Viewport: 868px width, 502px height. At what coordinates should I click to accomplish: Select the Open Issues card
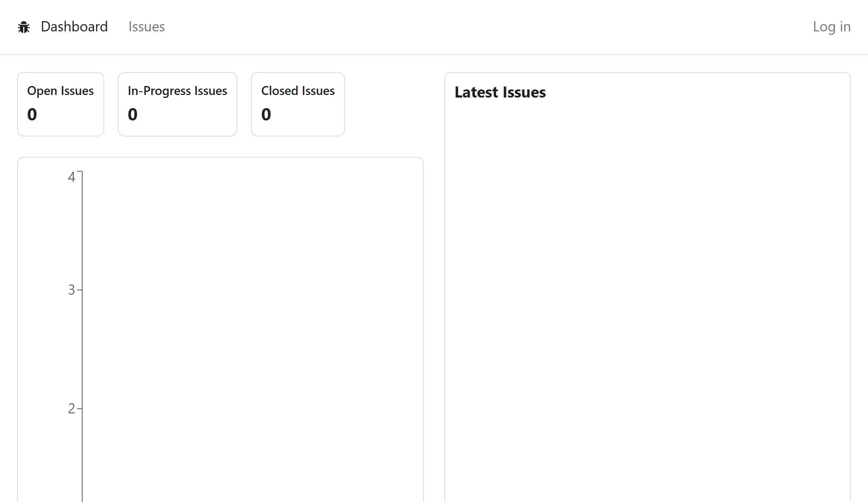(61, 104)
